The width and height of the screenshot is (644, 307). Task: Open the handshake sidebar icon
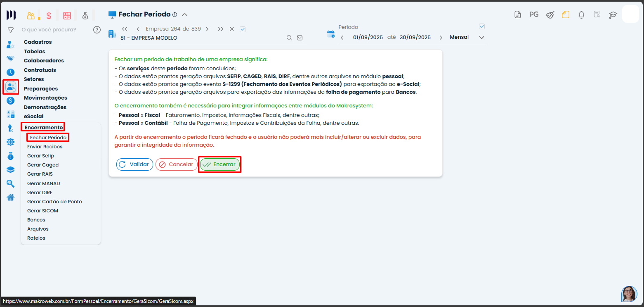[x=11, y=59]
